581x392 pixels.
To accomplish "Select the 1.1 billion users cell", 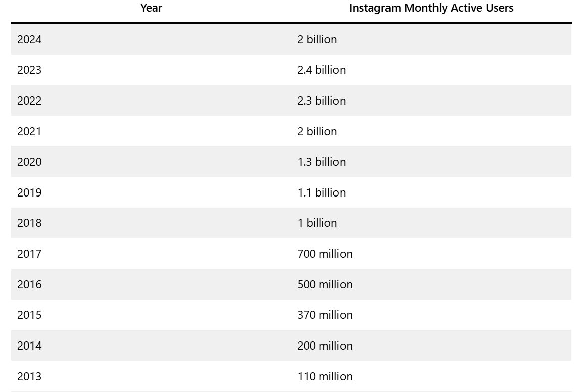I will pos(321,192).
